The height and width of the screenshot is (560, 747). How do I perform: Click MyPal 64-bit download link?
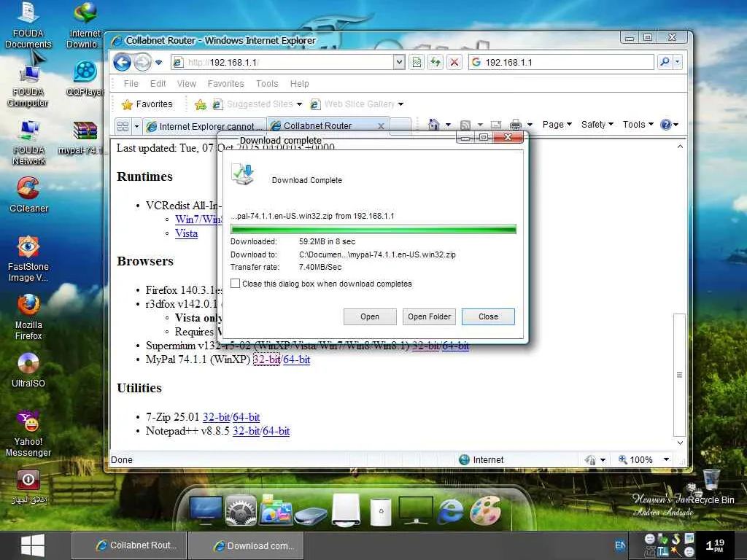(296, 359)
